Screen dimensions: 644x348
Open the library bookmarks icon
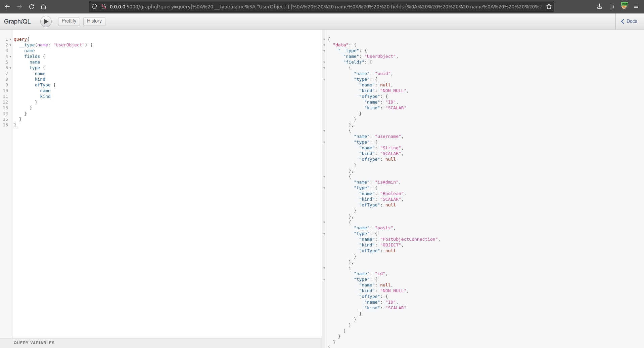pos(612,6)
